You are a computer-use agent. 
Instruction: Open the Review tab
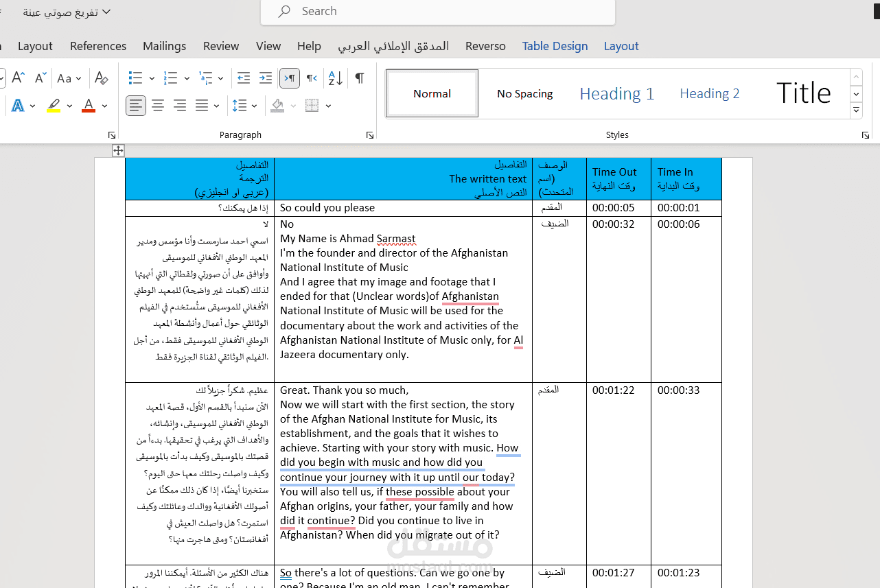click(x=221, y=46)
